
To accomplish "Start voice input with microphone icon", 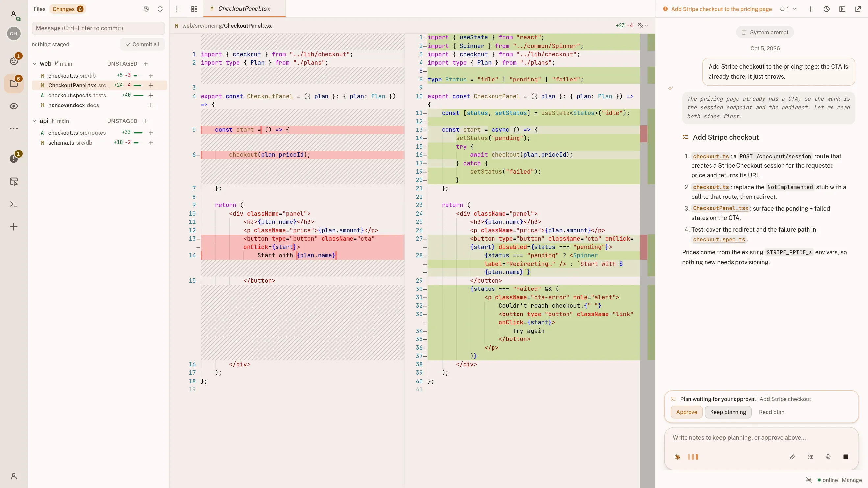I will click(828, 457).
